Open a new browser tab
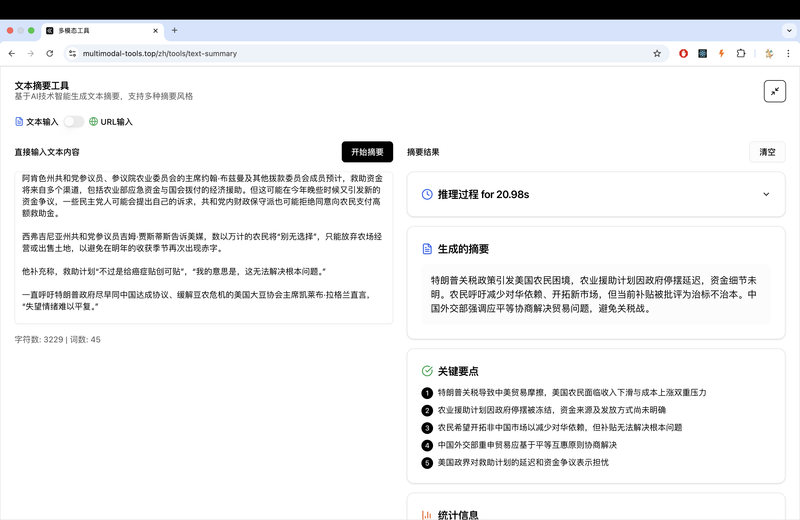800x520 pixels. pyautogui.click(x=174, y=30)
